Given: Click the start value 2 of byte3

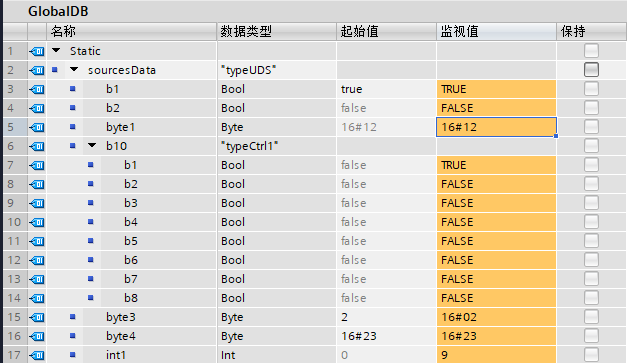Looking at the screenshot, I should pyautogui.click(x=386, y=317).
